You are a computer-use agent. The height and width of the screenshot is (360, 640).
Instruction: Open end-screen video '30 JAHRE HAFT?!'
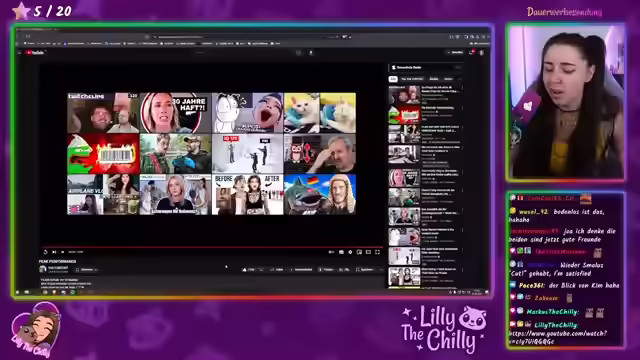coord(176,113)
